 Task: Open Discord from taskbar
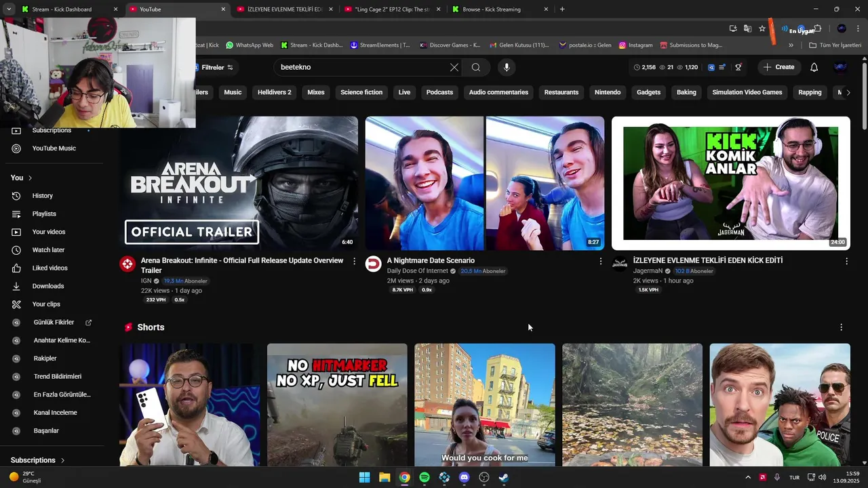coord(465,477)
